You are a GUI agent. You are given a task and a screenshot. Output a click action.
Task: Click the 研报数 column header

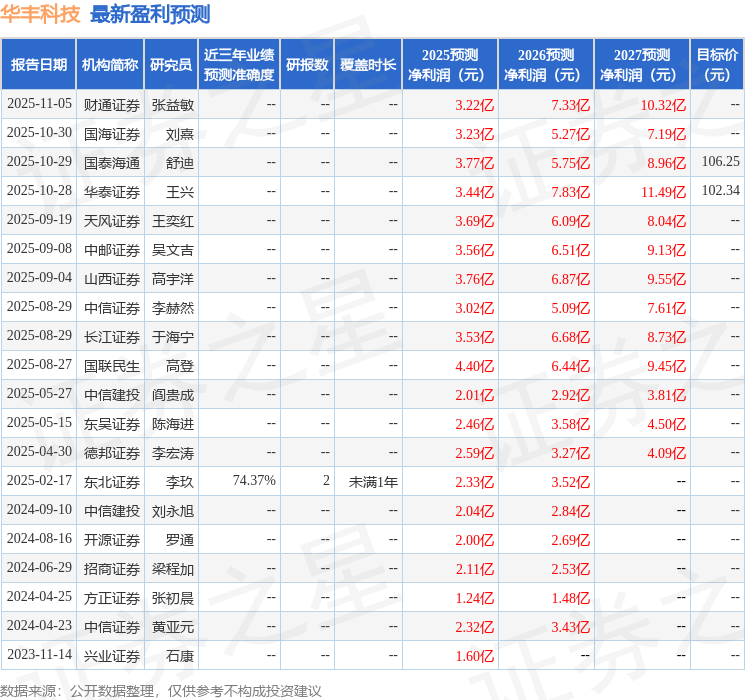307,65
